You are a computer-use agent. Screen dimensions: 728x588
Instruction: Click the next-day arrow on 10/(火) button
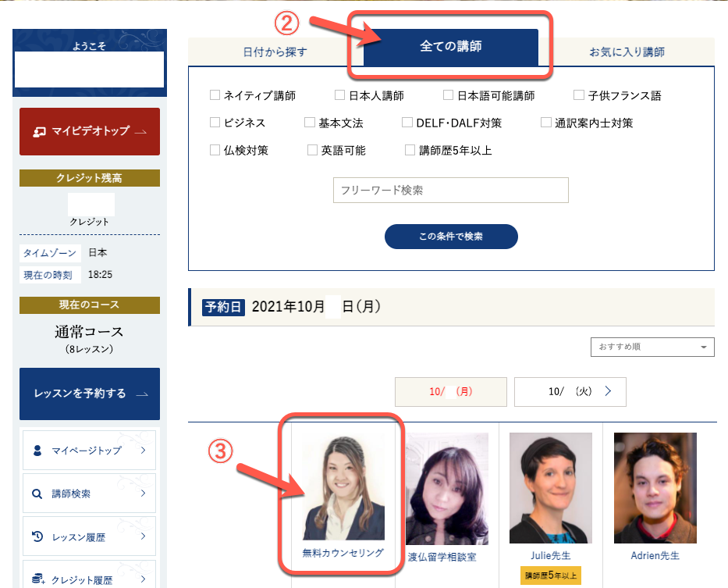click(608, 391)
